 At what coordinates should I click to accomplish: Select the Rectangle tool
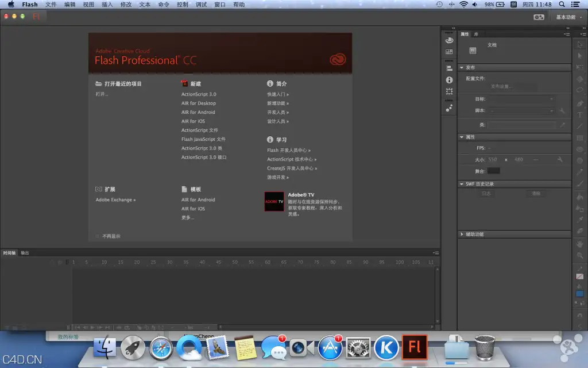pos(580,138)
